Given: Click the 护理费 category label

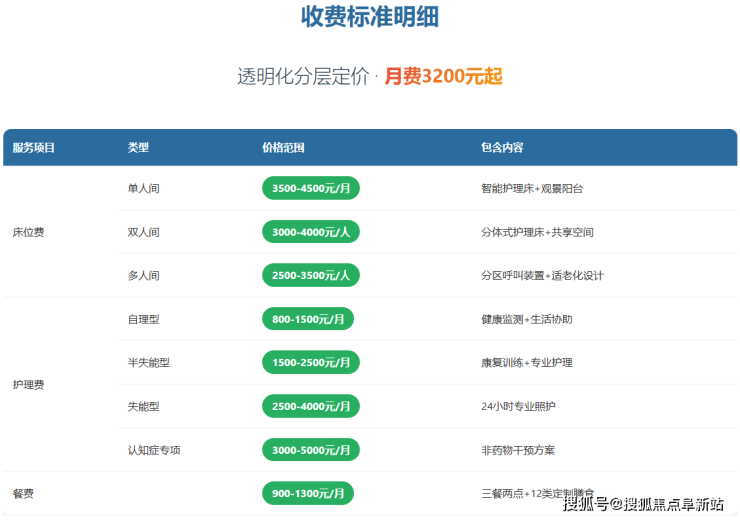Looking at the screenshot, I should 28,384.
